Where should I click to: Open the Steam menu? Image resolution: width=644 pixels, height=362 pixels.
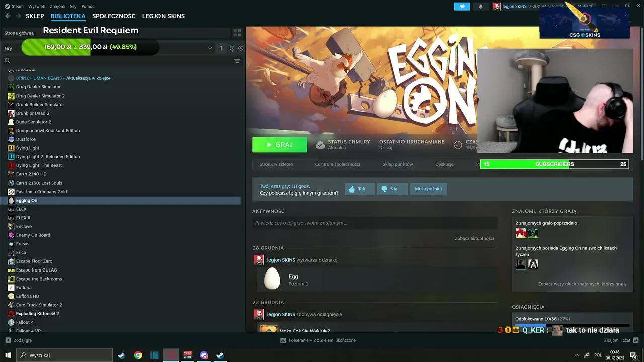tap(15, 6)
